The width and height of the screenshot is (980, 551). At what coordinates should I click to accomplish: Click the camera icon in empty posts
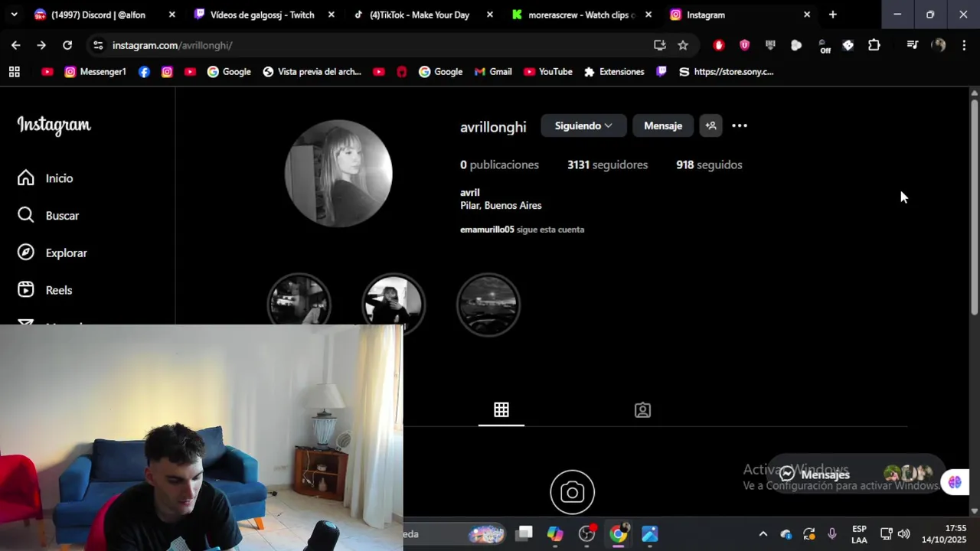coord(572,492)
